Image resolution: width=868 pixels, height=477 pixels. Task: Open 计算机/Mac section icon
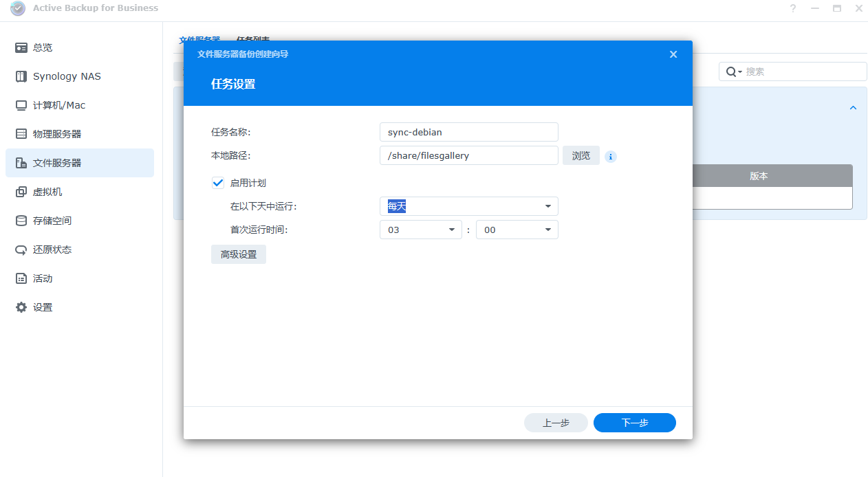click(21, 105)
